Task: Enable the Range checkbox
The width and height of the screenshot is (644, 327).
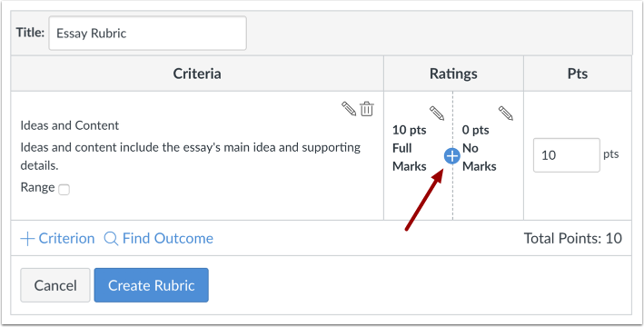Action: click(x=64, y=189)
